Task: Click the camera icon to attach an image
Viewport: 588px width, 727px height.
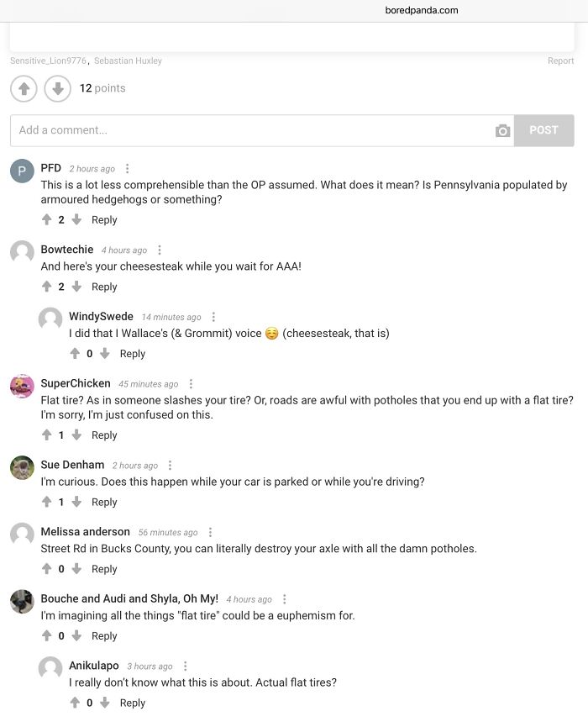Action: point(502,130)
